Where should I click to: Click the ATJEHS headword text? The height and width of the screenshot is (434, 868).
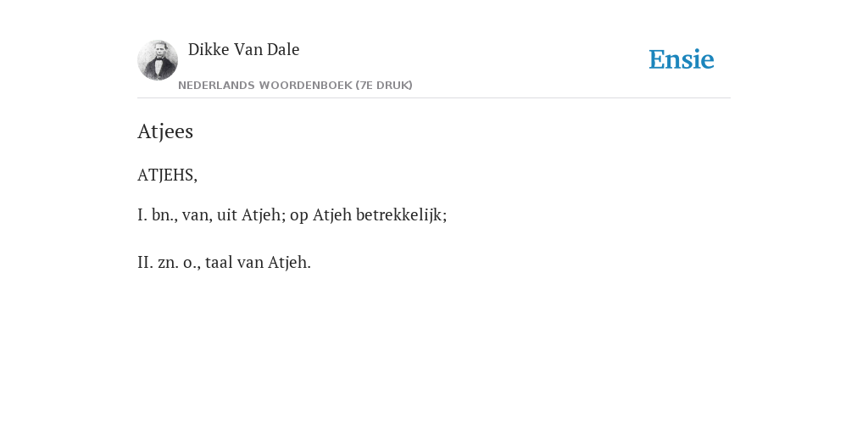167,175
